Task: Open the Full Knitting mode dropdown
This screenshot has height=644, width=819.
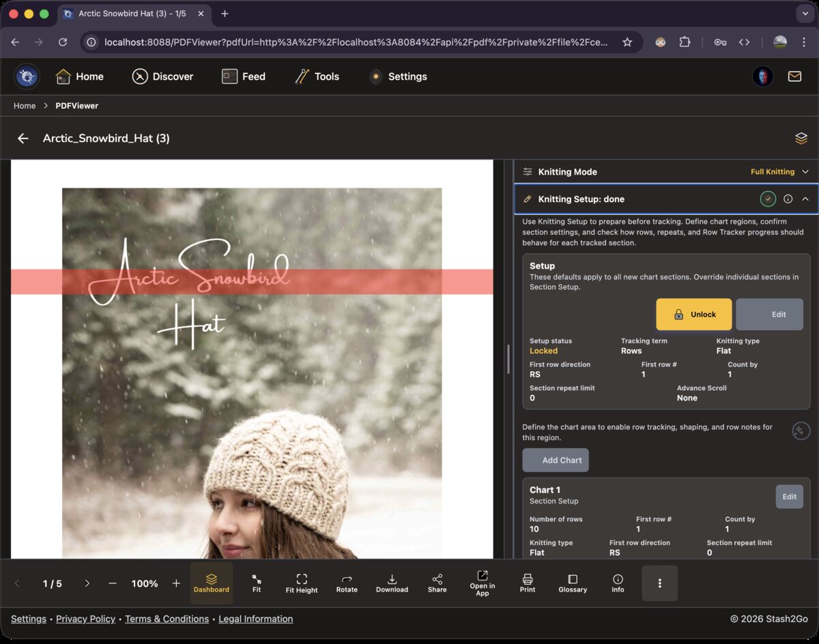Action: pyautogui.click(x=779, y=171)
